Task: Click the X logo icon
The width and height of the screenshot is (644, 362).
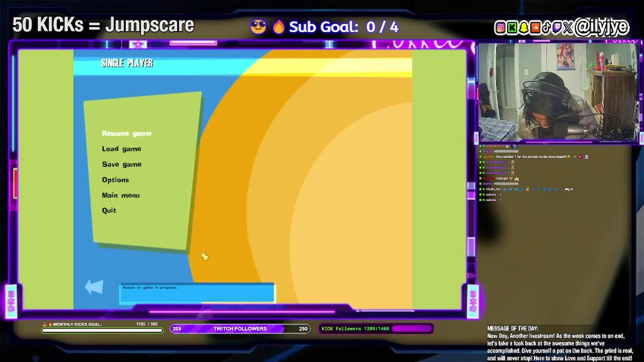Action: tap(569, 28)
